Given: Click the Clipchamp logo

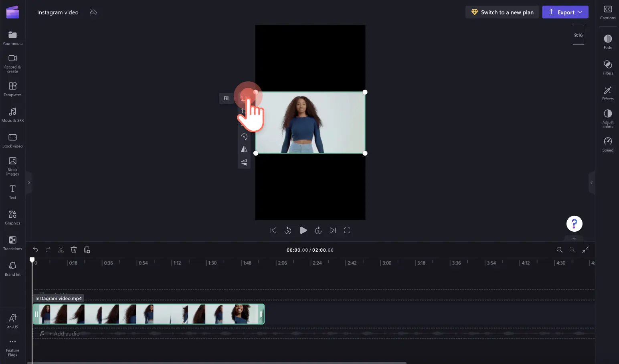Looking at the screenshot, I should (x=12, y=12).
